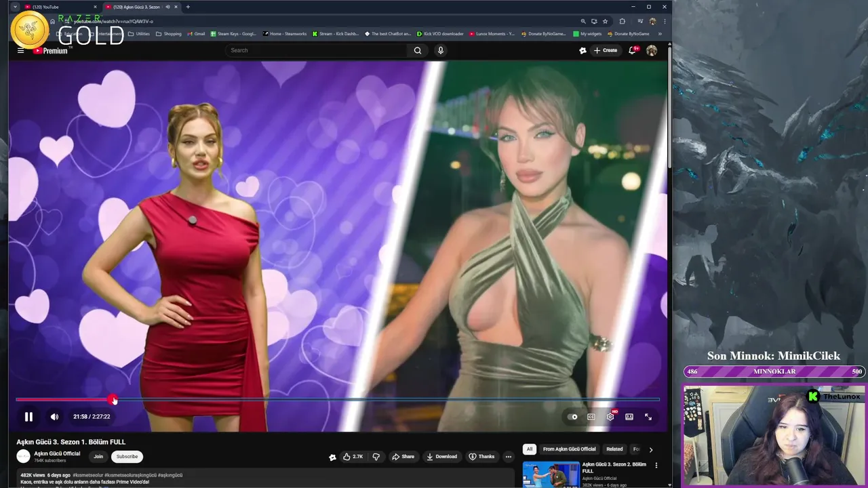Search with voice microphone icon
Viewport: 868px width, 488px height.
[x=441, y=50]
